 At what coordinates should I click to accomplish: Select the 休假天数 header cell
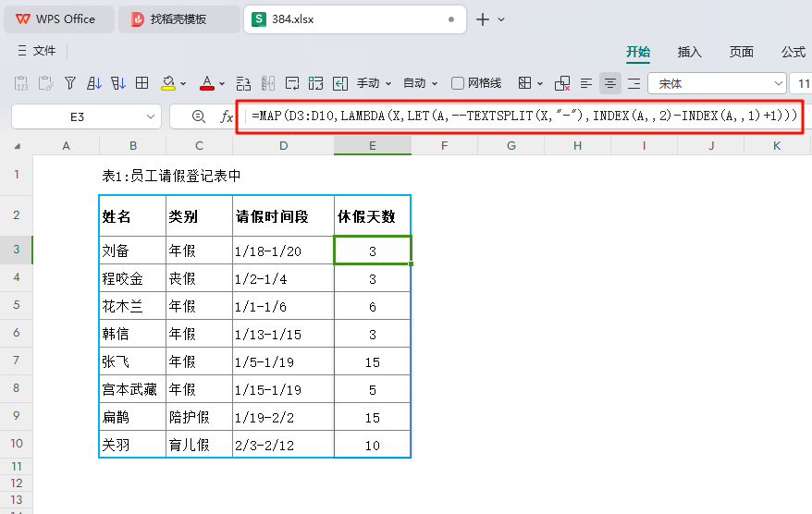coord(373,215)
